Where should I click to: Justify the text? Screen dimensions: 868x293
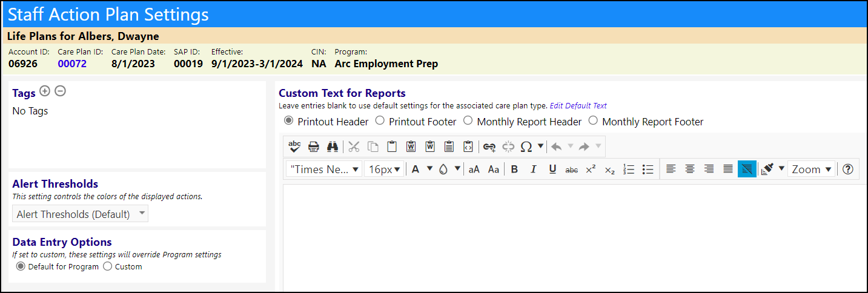(728, 170)
